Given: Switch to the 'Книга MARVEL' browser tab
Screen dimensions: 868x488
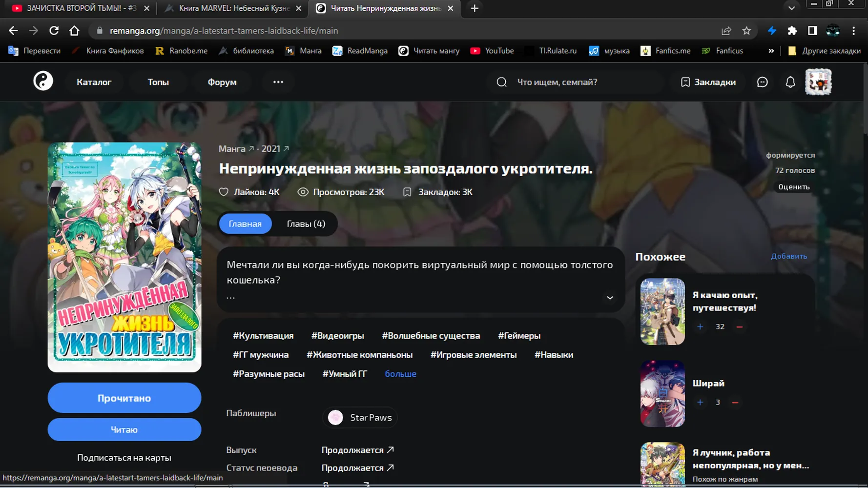Looking at the screenshot, I should (233, 8).
